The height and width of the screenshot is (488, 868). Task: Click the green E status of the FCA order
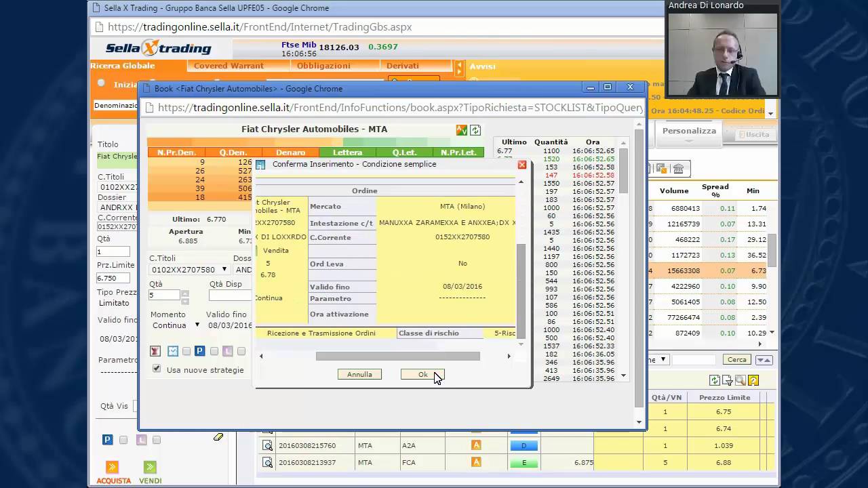(524, 463)
